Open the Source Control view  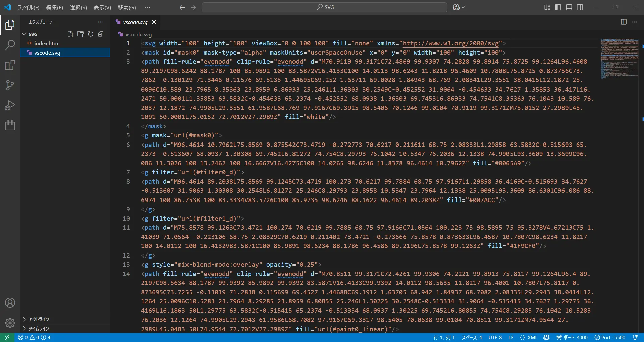click(x=10, y=85)
